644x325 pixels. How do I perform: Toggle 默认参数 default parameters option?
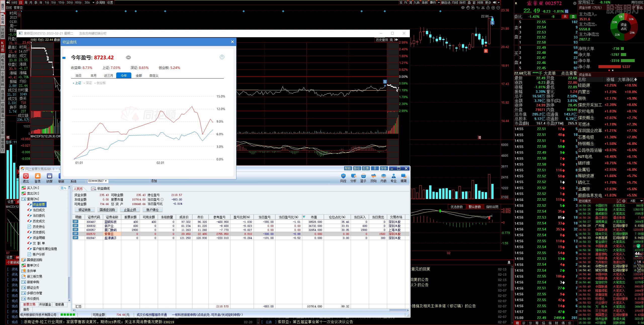(x=475, y=207)
